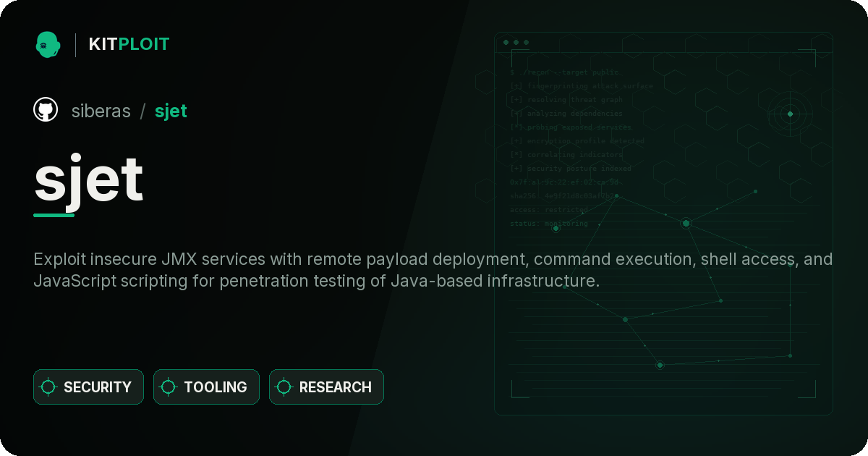Click the KitPloit green head logo icon

[48, 44]
